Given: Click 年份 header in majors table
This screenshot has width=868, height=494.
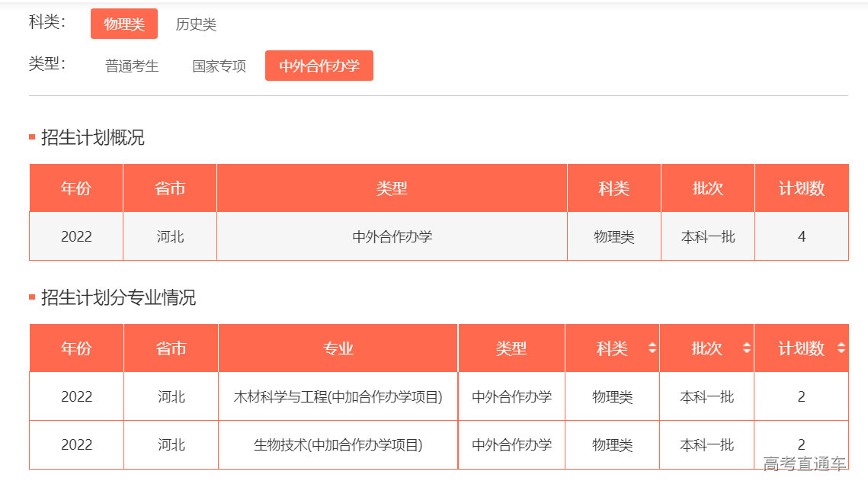Looking at the screenshot, I should pos(76,348).
